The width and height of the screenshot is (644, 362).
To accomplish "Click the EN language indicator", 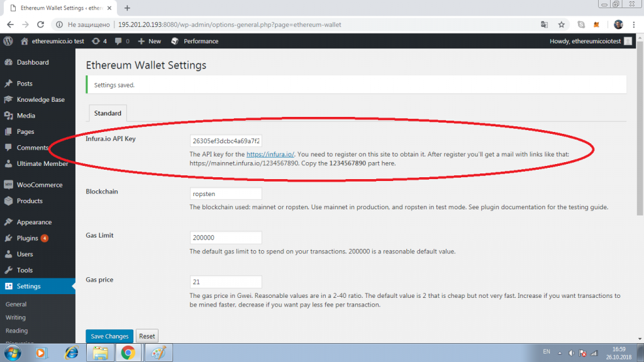I will (x=547, y=352).
